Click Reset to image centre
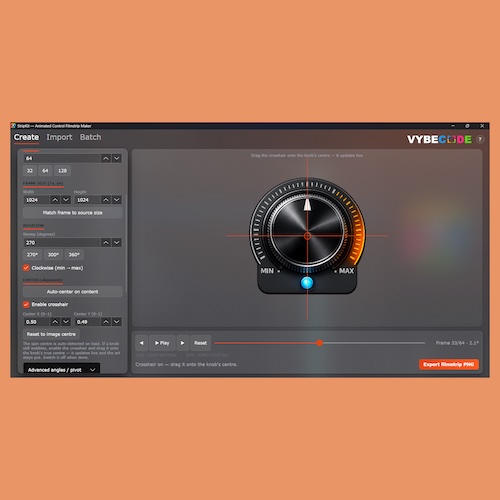The height and width of the screenshot is (500, 500). pos(51,334)
